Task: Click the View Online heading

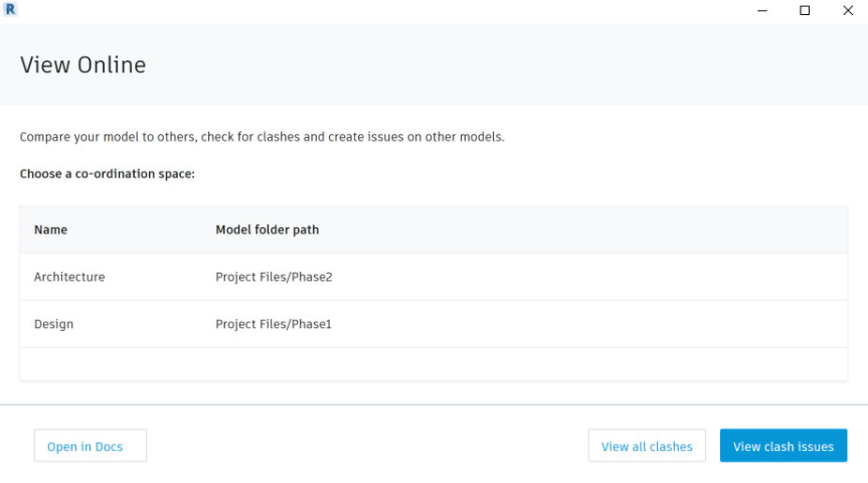Action: (x=82, y=65)
